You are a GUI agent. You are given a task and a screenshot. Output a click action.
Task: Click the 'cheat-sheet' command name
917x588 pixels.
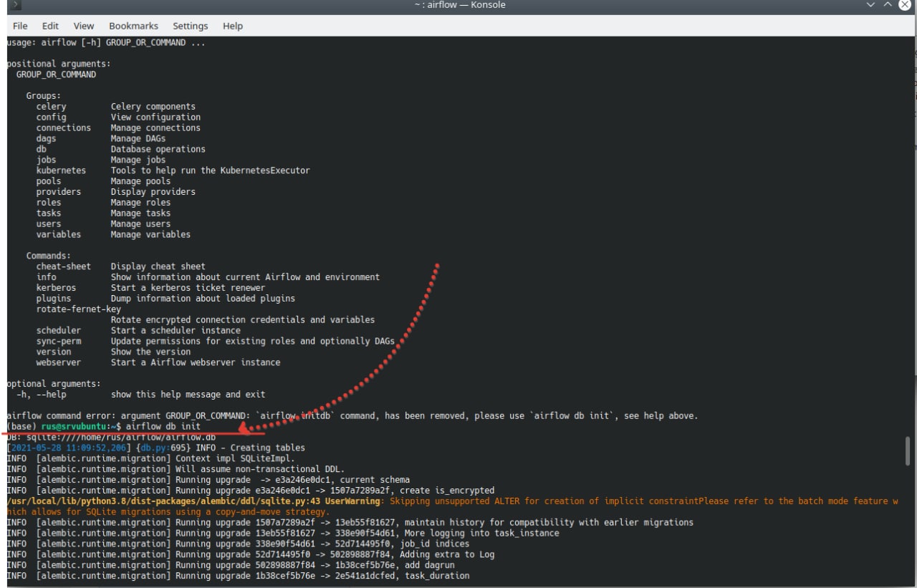[x=64, y=266]
